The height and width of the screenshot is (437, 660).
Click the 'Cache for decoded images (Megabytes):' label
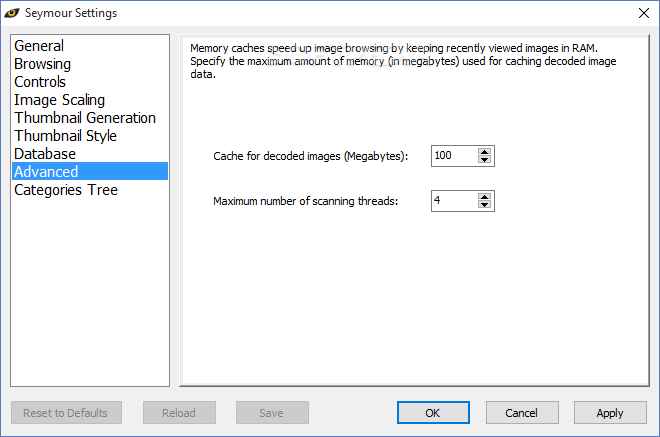pos(311,156)
